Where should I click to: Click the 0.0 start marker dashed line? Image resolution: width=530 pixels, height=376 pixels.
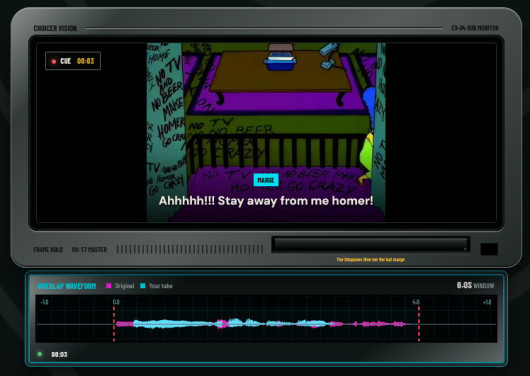coord(114,324)
